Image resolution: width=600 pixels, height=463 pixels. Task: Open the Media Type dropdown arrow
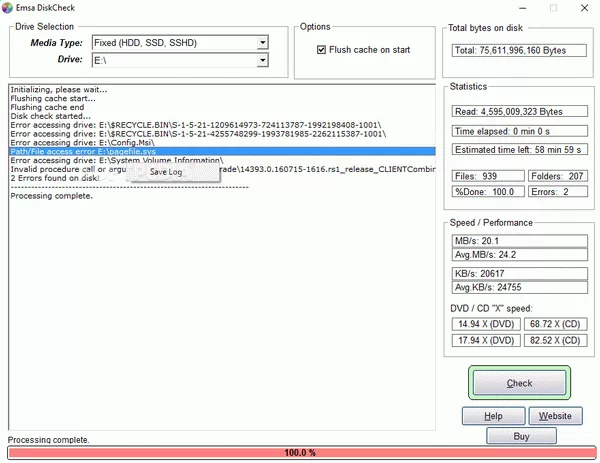point(262,42)
